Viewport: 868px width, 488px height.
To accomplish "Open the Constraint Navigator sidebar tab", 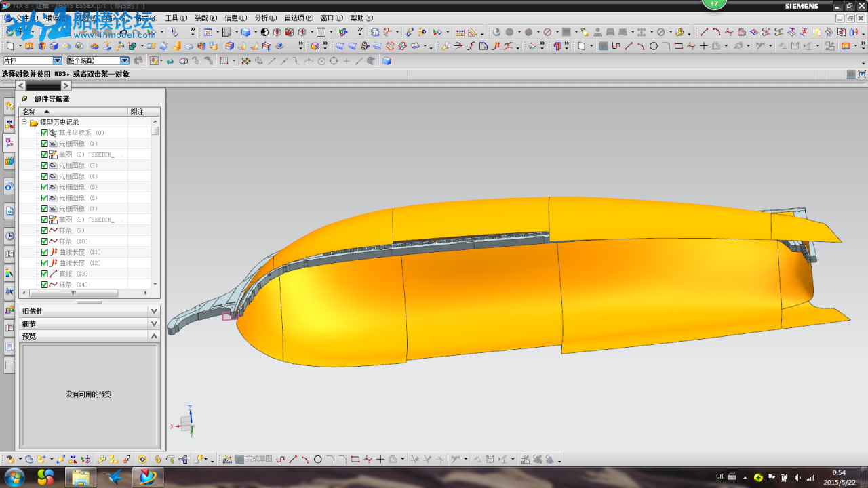I will point(9,124).
